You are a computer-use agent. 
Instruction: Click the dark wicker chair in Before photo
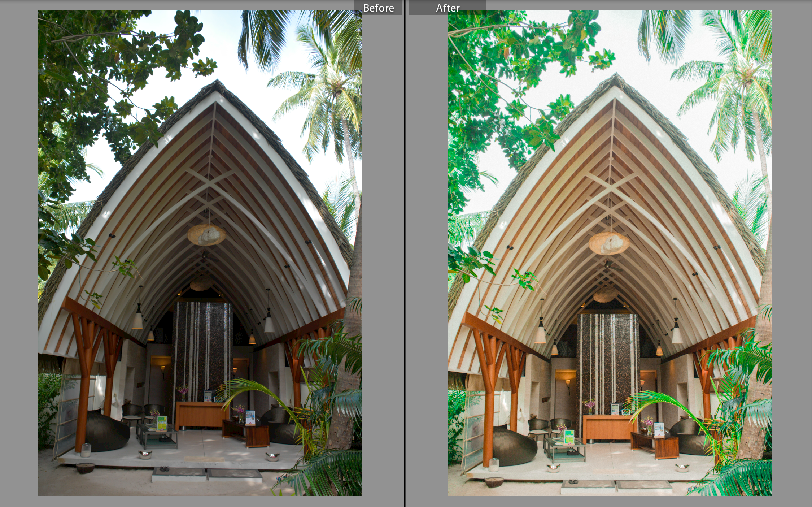[x=107, y=433]
